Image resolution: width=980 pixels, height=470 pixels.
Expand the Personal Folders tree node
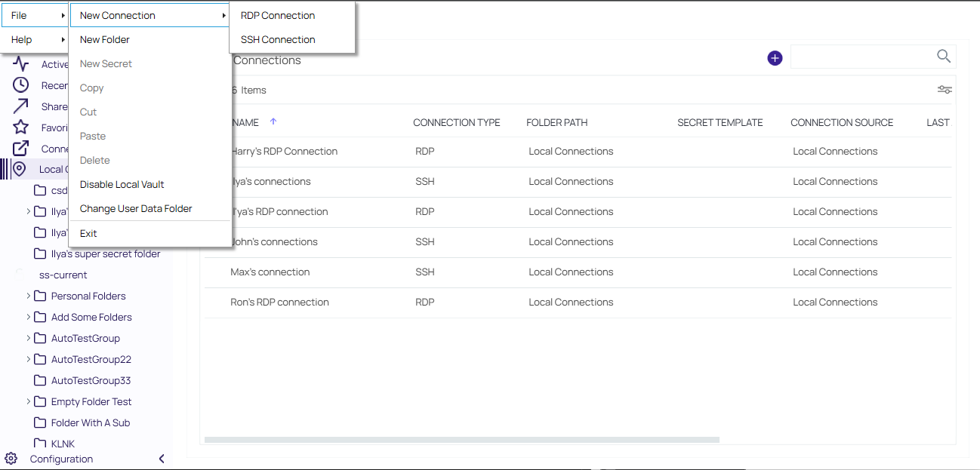click(x=29, y=296)
